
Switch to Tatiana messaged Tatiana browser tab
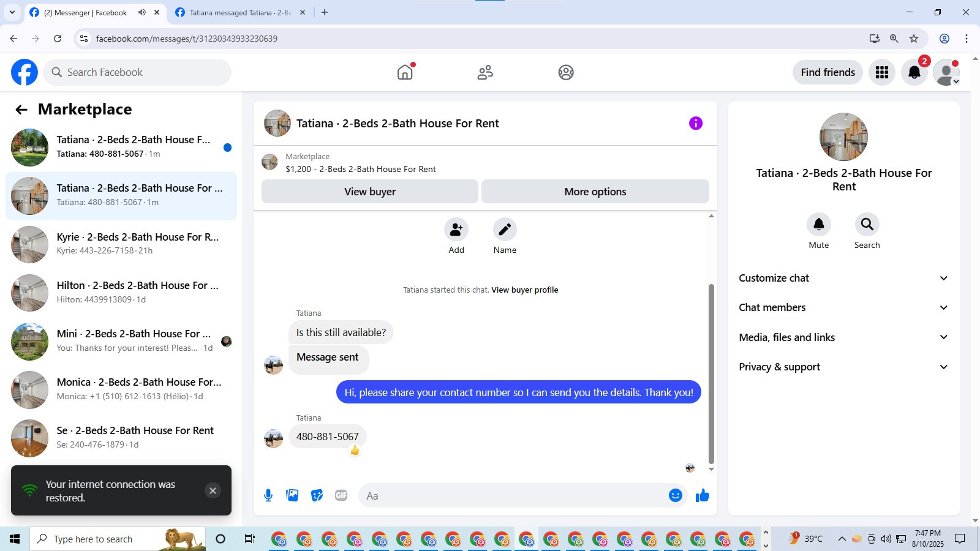[240, 12]
